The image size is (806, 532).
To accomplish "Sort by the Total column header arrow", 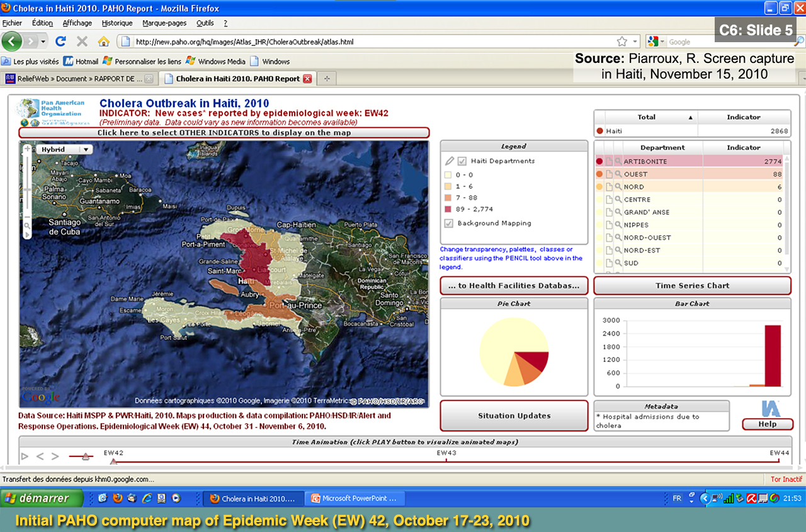I will tap(690, 118).
